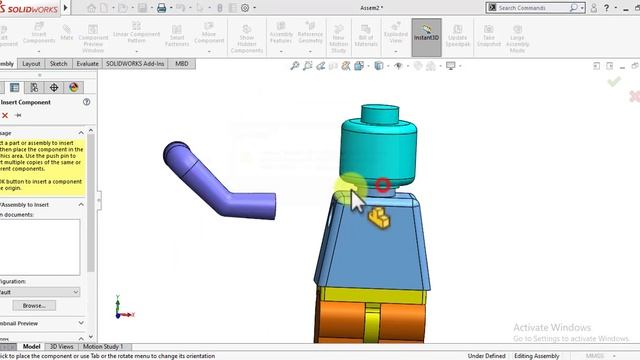Open the Help question mark menu
This screenshot has width=640, height=360.
[x=607, y=8]
